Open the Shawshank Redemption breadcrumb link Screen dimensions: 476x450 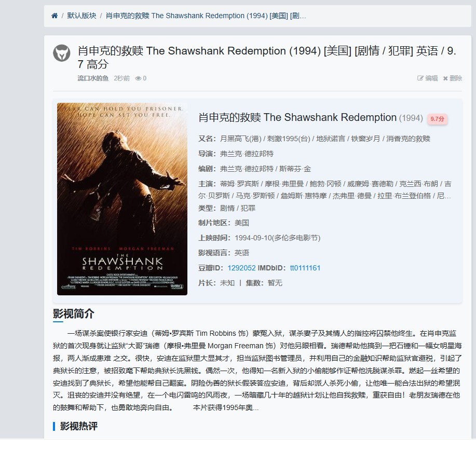point(206,16)
